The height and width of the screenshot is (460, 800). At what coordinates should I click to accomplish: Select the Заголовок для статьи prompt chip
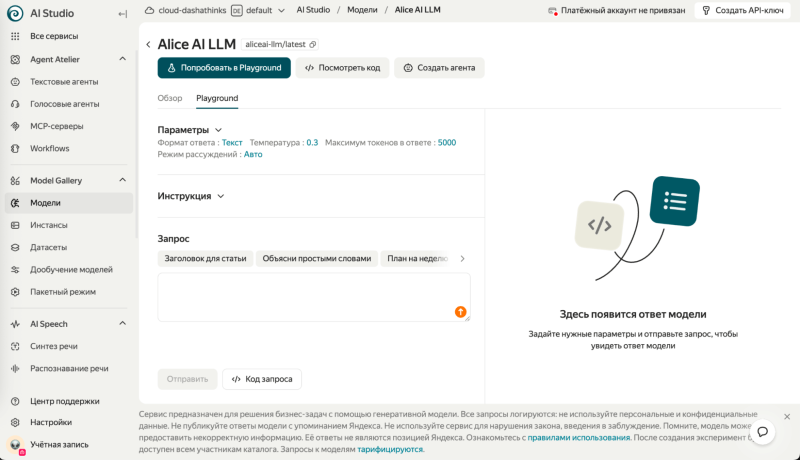click(205, 259)
